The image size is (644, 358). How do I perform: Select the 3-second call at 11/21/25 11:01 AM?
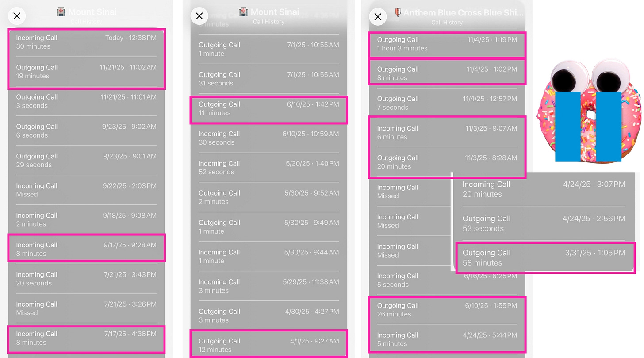point(86,101)
